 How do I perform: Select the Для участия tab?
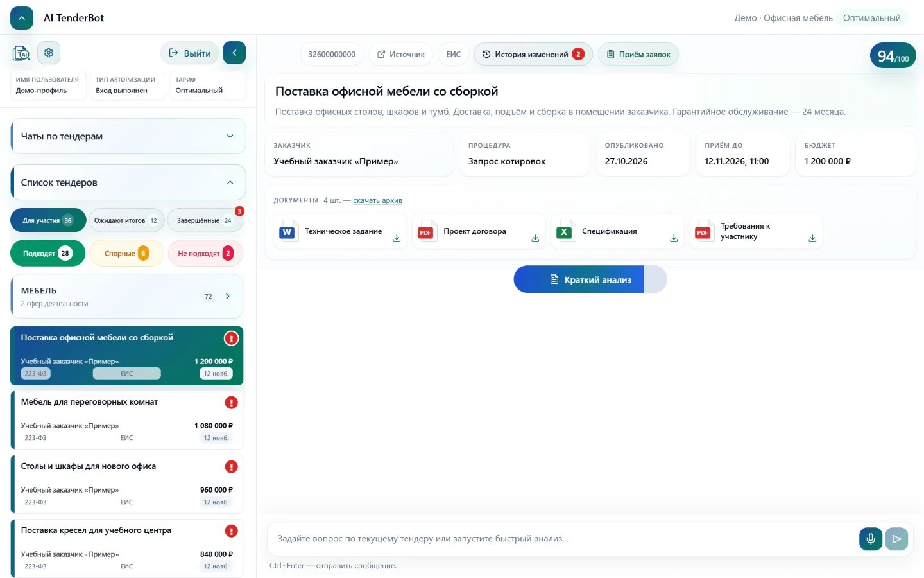tap(48, 220)
